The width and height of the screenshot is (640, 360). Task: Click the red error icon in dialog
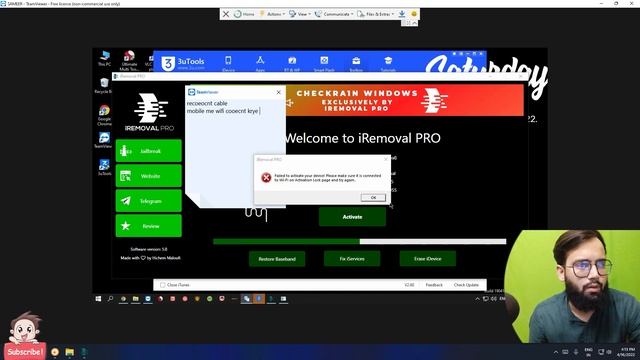coord(266,178)
